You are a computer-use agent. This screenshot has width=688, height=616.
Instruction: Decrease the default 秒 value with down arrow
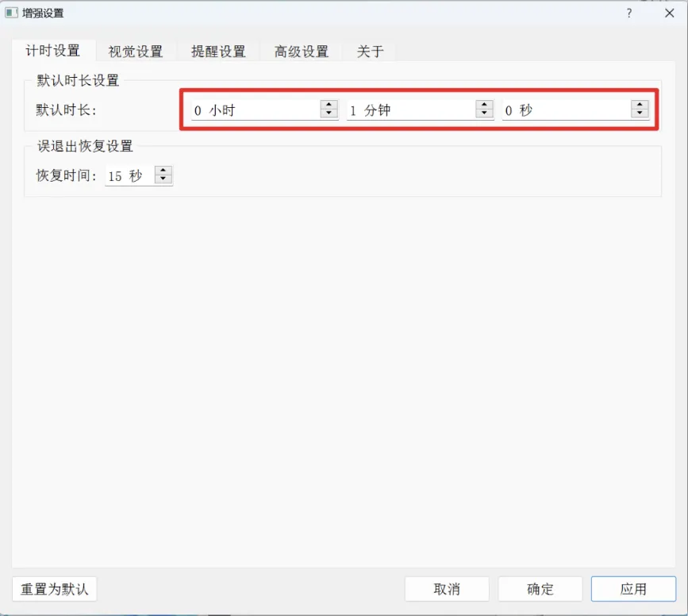tap(640, 114)
